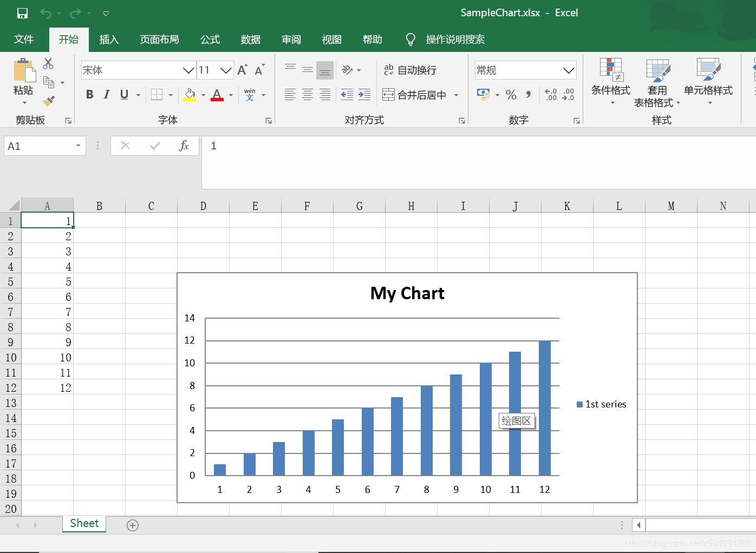
Task: Open the font name dropdown 宋体
Action: pyautogui.click(x=188, y=70)
